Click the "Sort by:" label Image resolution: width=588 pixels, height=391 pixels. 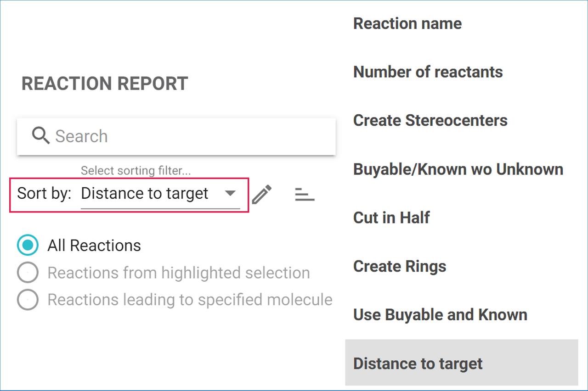pyautogui.click(x=44, y=194)
